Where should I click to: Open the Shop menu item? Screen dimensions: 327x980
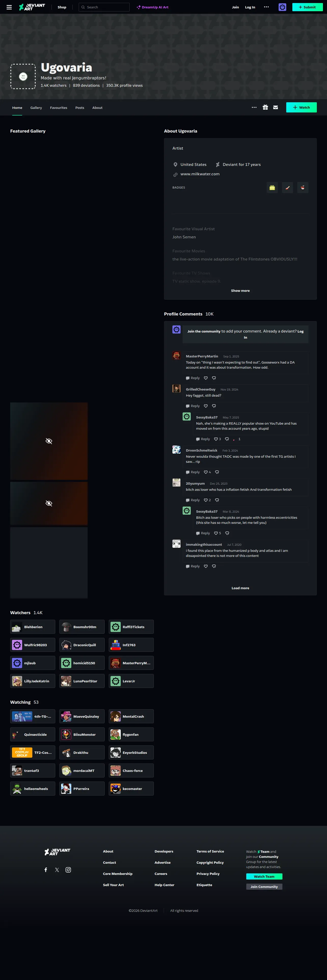[62, 7]
